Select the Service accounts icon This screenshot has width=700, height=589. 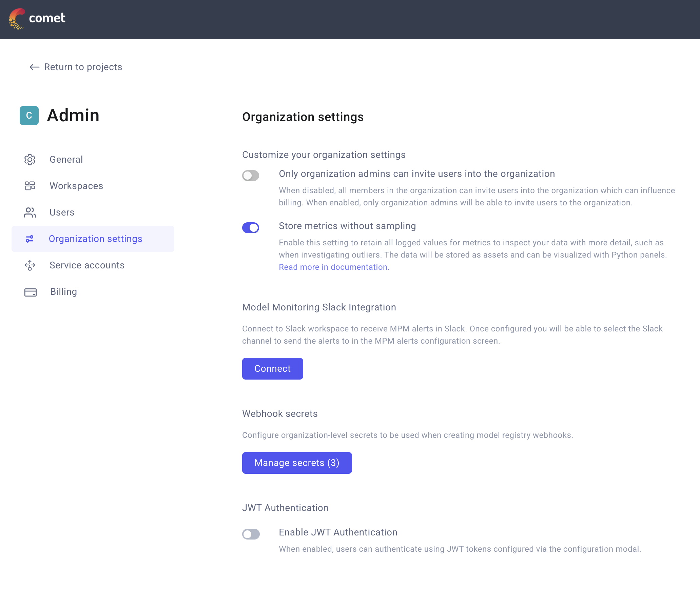(x=30, y=265)
